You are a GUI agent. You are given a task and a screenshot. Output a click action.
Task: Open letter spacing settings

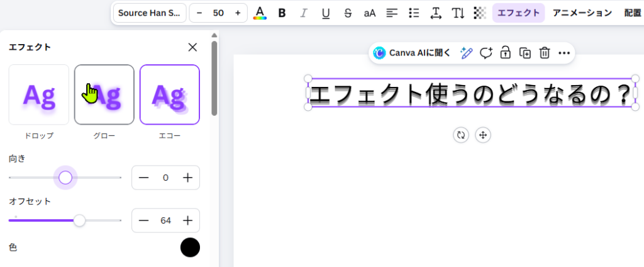click(x=436, y=13)
